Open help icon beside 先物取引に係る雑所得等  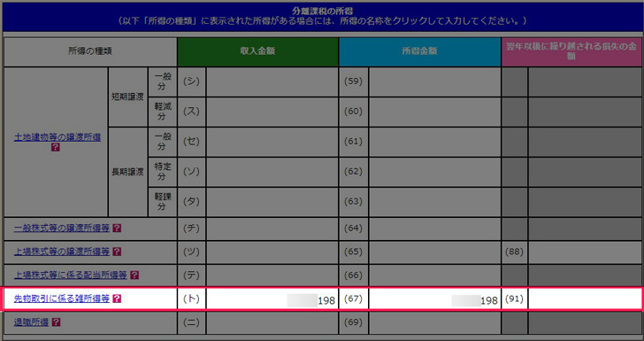point(117,298)
